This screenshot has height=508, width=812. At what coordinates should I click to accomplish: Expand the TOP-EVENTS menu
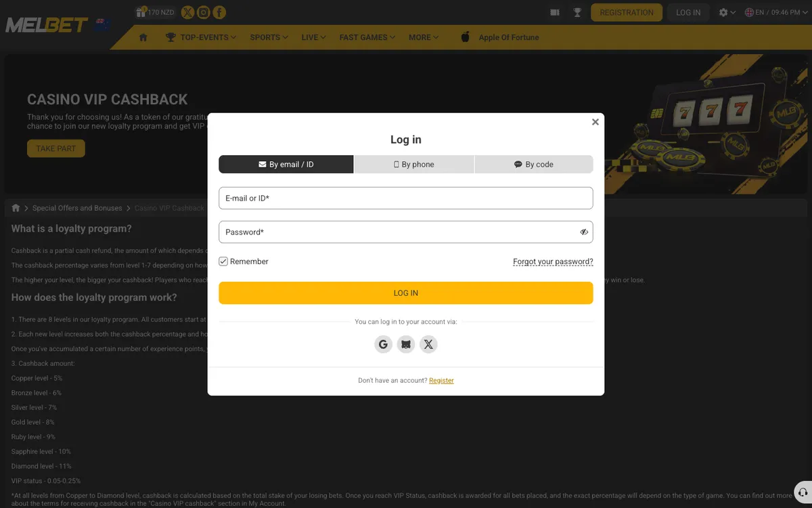(201, 37)
